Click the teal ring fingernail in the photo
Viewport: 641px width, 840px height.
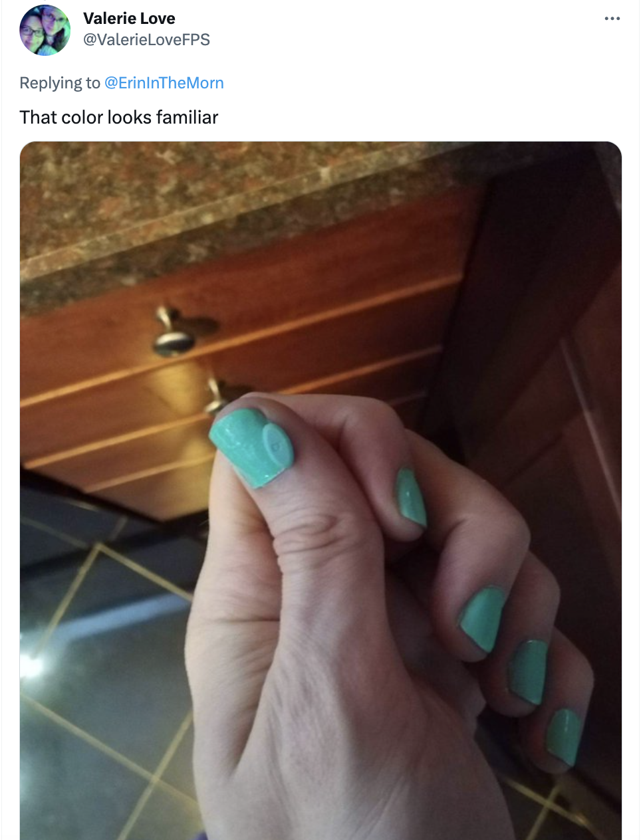528,672
